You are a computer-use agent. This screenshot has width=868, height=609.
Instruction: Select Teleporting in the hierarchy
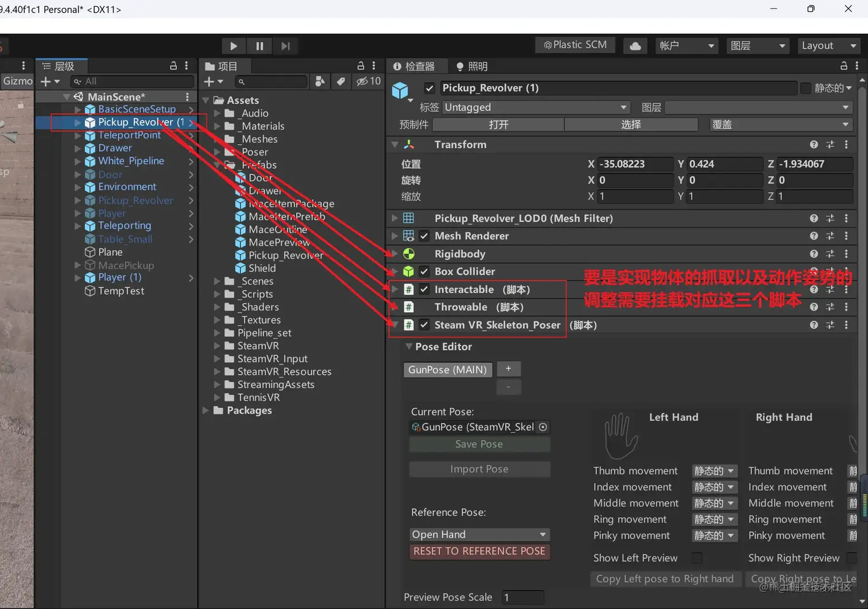(125, 226)
